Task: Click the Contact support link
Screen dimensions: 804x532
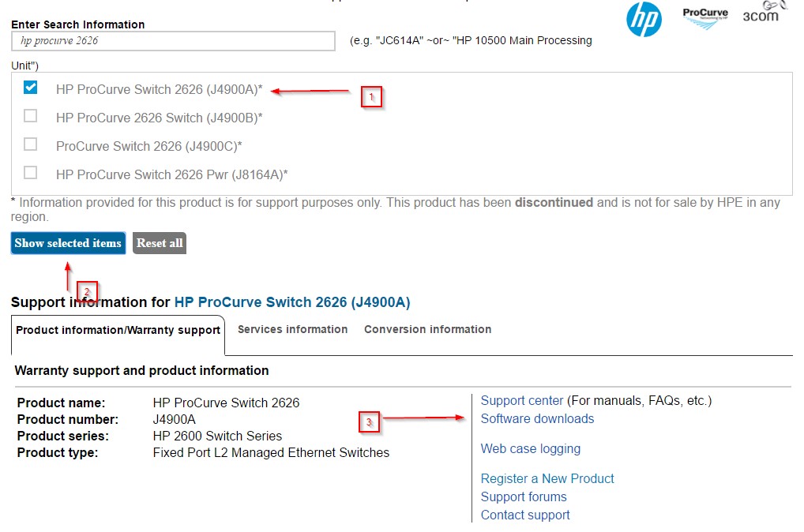Action: pos(525,515)
